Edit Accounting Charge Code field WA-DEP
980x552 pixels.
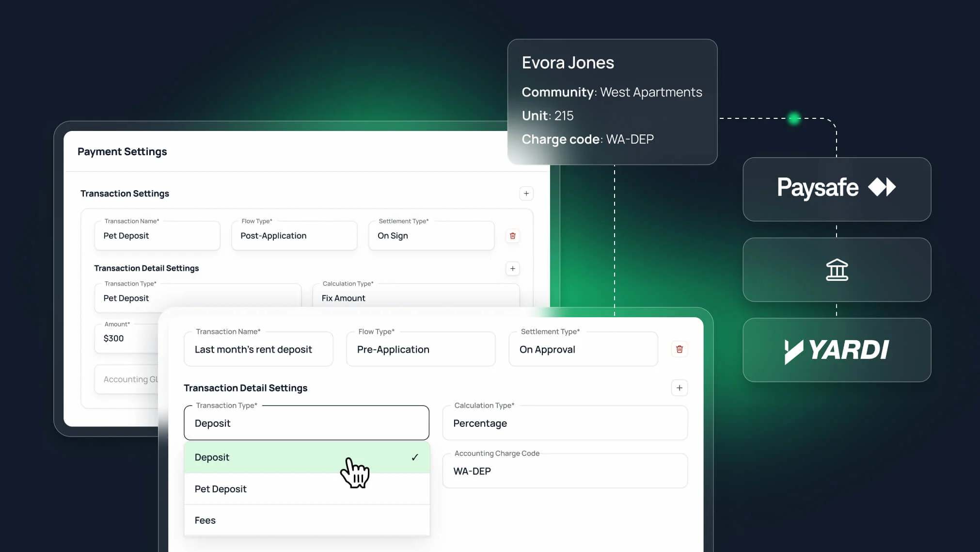point(565,471)
